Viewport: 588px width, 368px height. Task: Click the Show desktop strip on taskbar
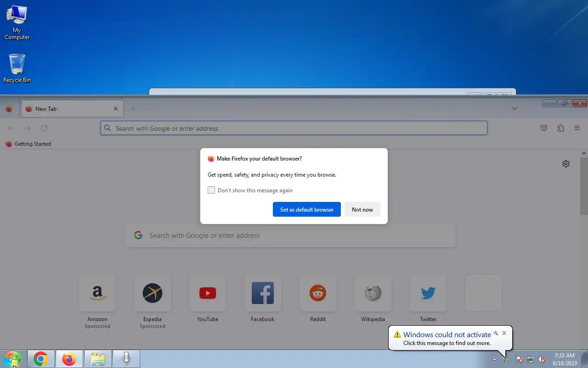[585, 359]
